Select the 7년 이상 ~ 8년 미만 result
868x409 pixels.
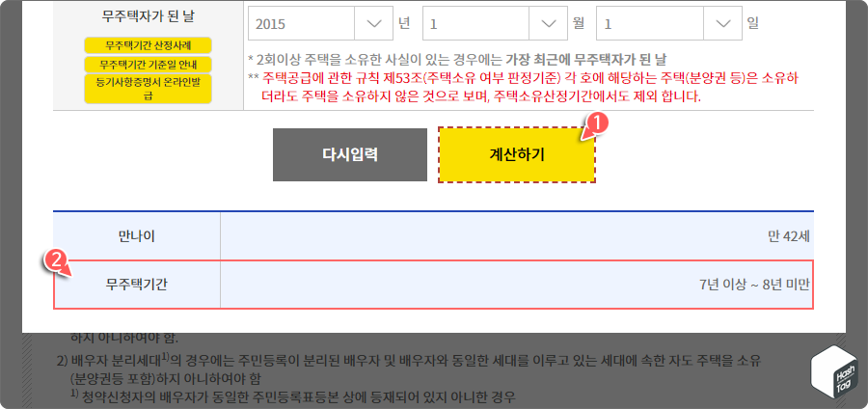pos(754,285)
